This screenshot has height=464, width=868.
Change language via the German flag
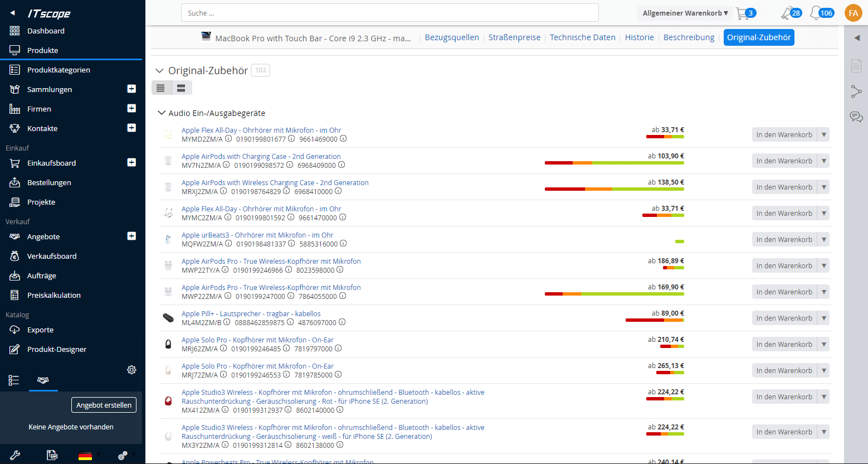tap(85, 456)
